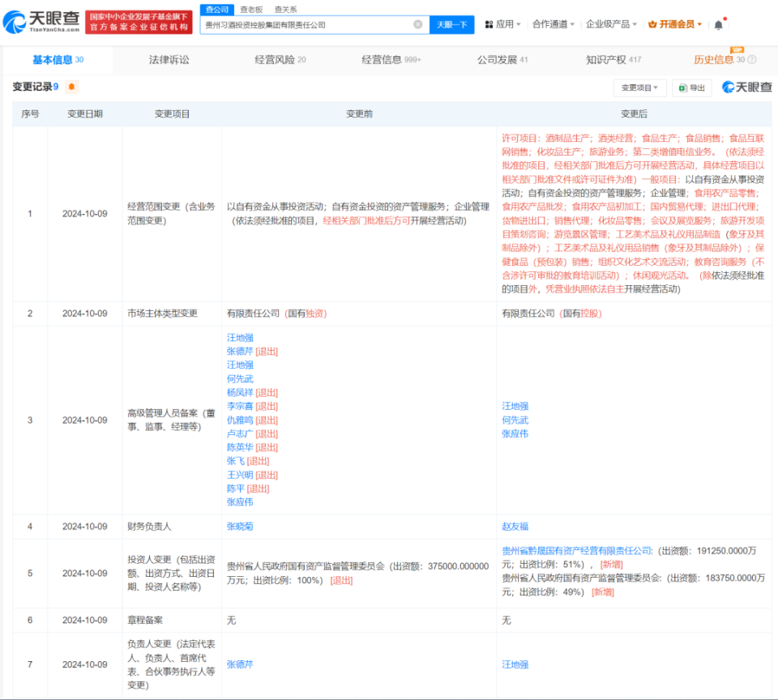Image resolution: width=778 pixels, height=700 pixels.
Task: Click the 天眼一下 search button
Action: (451, 25)
